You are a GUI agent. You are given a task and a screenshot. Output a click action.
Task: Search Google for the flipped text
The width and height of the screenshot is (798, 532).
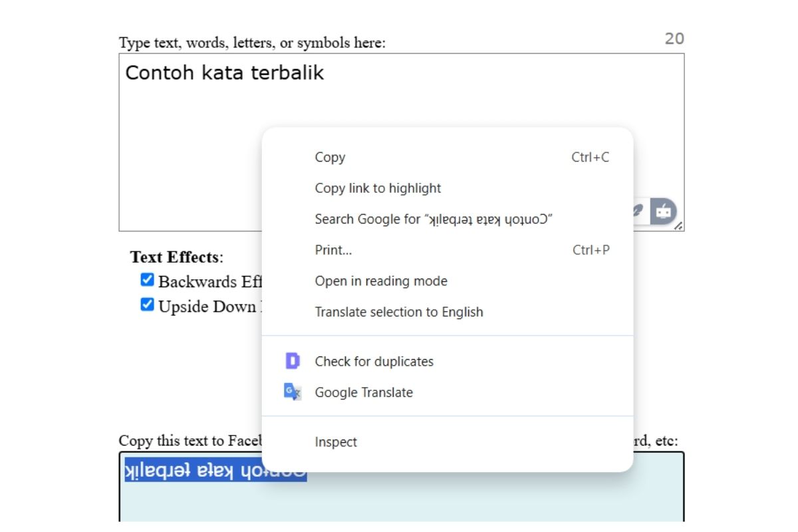coord(434,219)
